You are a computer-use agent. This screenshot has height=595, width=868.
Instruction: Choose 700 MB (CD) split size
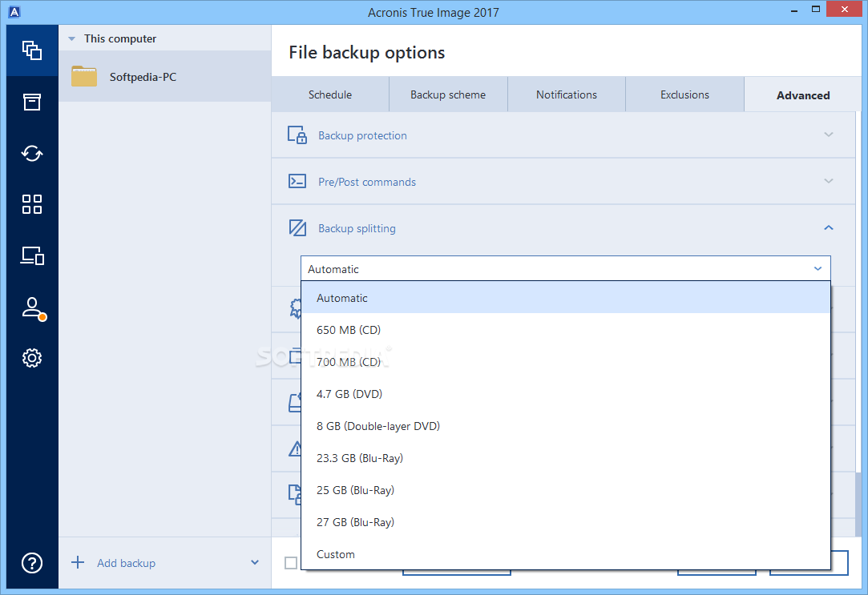click(x=565, y=362)
